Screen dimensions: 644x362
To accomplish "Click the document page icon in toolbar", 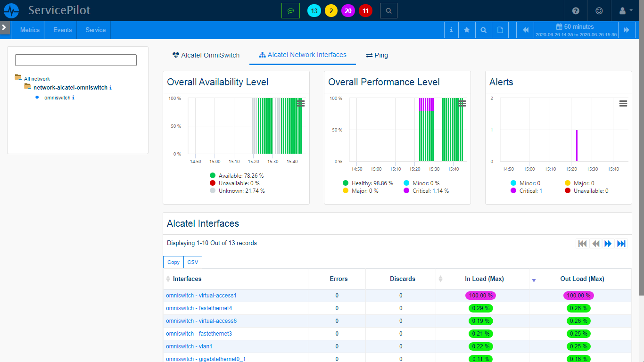I will click(x=500, y=30).
